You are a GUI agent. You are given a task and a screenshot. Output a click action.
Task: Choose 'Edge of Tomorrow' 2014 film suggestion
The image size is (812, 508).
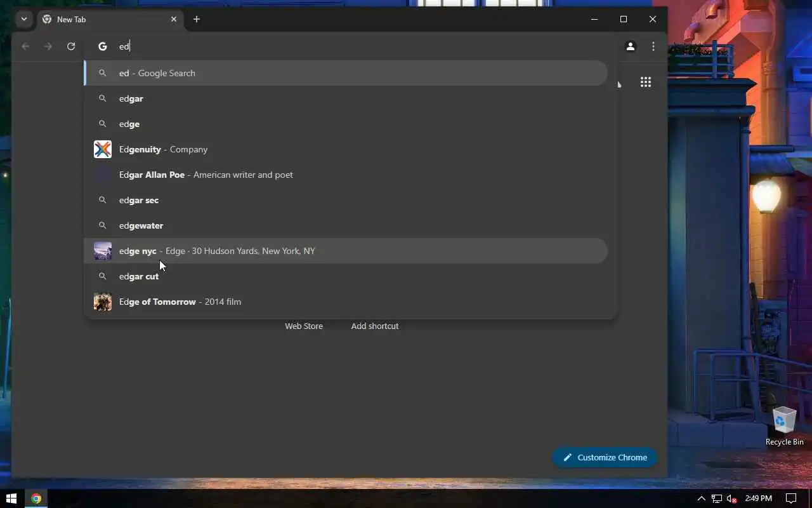346,302
